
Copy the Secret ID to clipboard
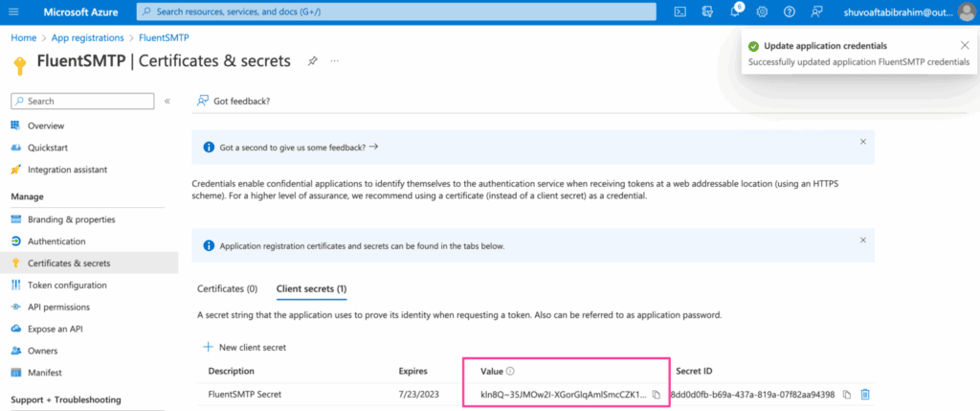coord(846,395)
